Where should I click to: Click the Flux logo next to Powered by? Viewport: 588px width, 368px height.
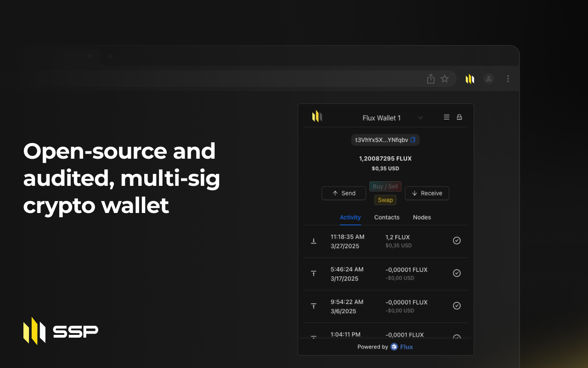click(394, 347)
